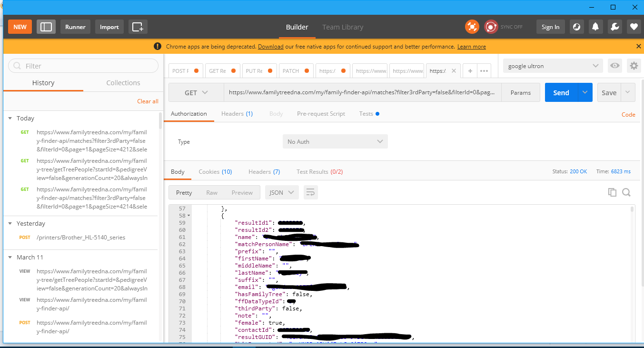Open the Authorization request tab
The width and height of the screenshot is (644, 348).
click(x=189, y=114)
